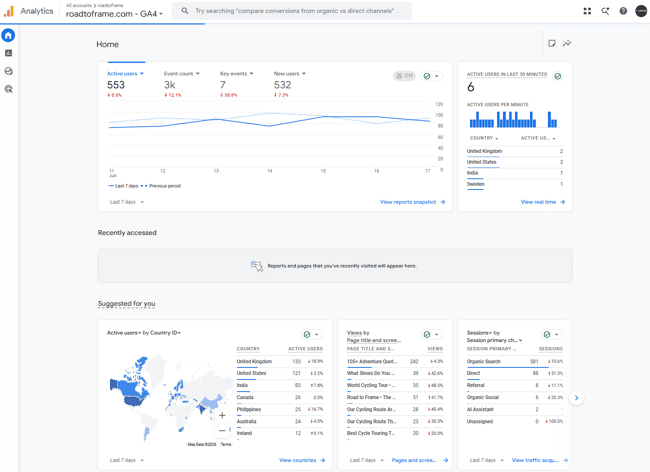Open the Google apps grid icon
650x472 pixels.
pyautogui.click(x=587, y=11)
